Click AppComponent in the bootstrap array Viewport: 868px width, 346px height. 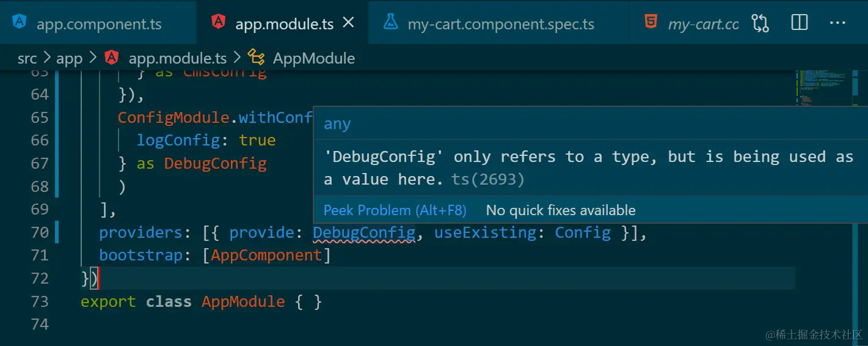(266, 255)
